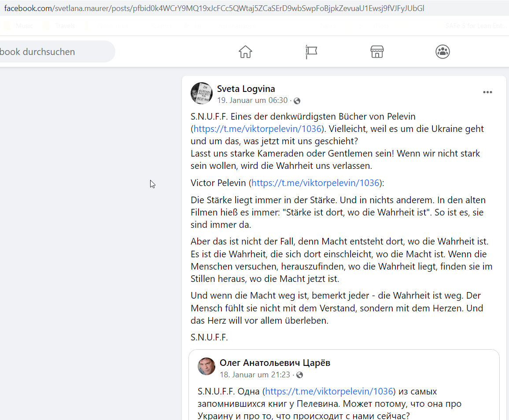Image resolution: width=509 pixels, height=420 pixels.
Task: Open the SAFe 5 for Lean Ent bookmark
Action: [476, 26]
